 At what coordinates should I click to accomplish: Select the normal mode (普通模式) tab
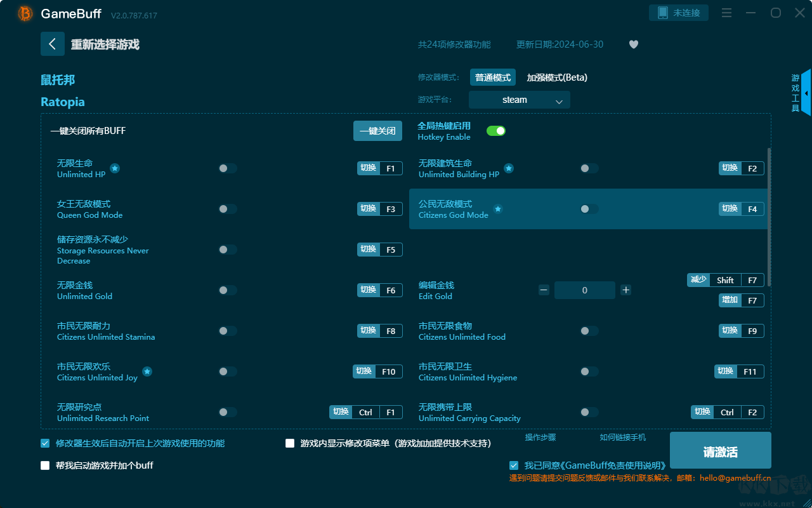[493, 77]
